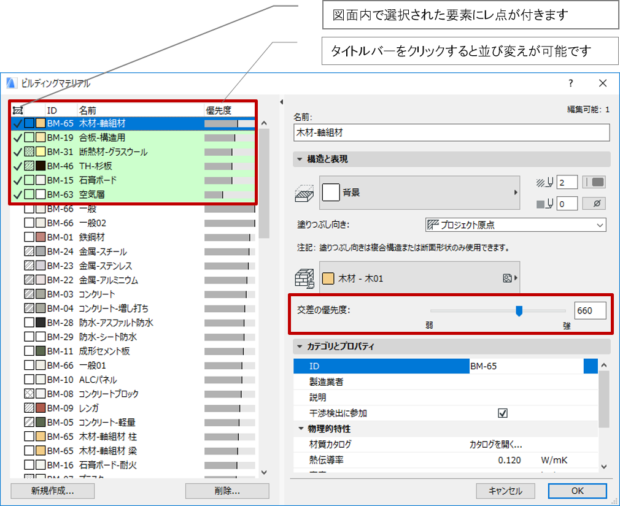Image resolution: width=620 pixels, height=506 pixels.
Task: Collapse the 物理的特性 group
Action: [x=301, y=429]
